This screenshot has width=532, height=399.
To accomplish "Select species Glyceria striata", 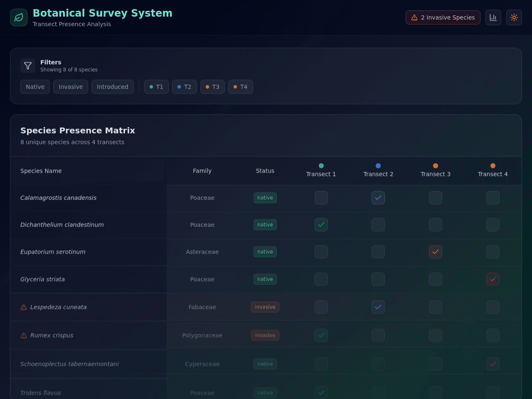I will 43,279.
